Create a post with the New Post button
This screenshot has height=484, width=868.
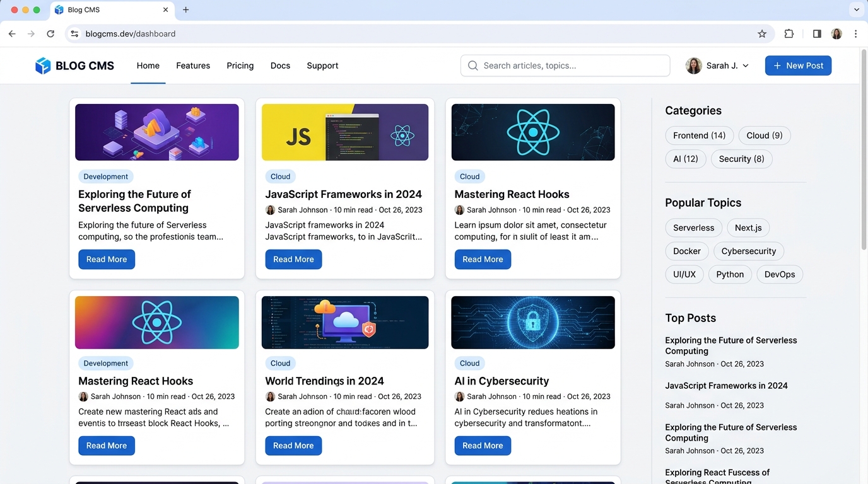798,66
